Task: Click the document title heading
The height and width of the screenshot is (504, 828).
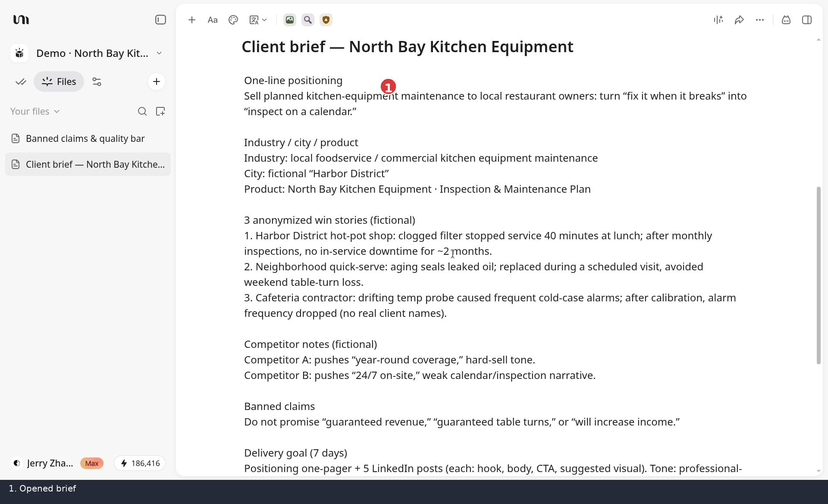Action: pos(408,47)
